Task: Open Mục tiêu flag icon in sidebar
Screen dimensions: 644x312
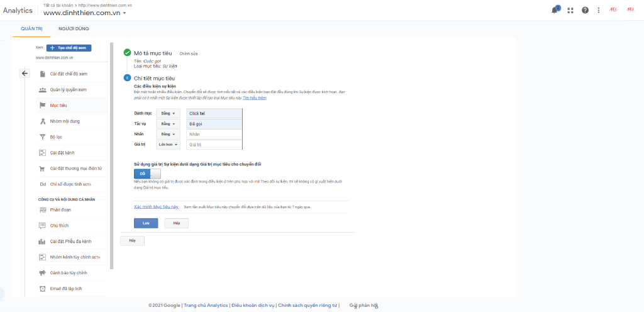Action: coord(42,105)
